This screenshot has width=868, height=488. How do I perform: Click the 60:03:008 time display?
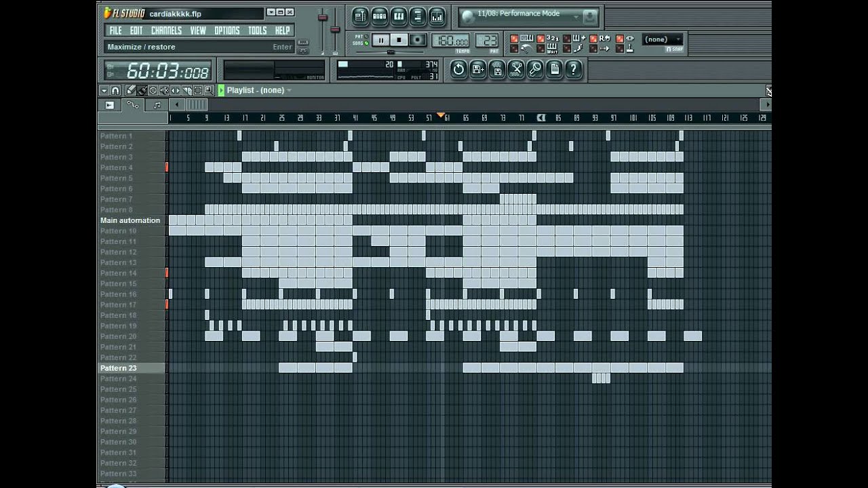point(159,70)
